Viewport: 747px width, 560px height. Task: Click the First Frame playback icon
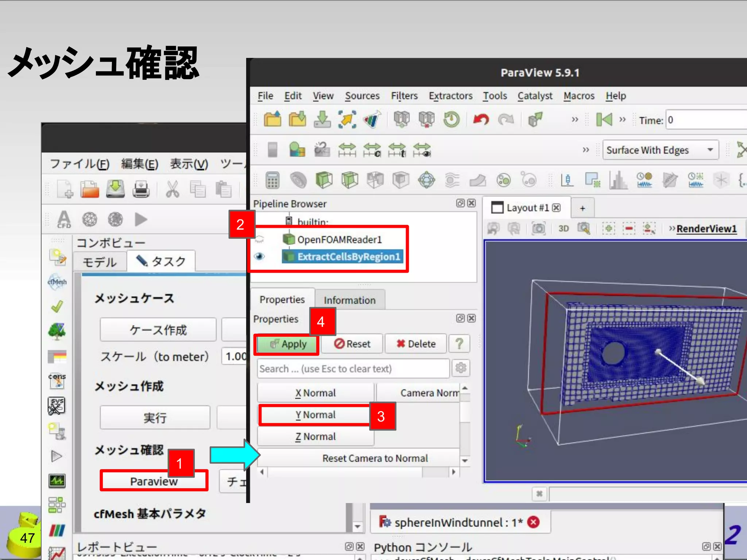tap(604, 120)
